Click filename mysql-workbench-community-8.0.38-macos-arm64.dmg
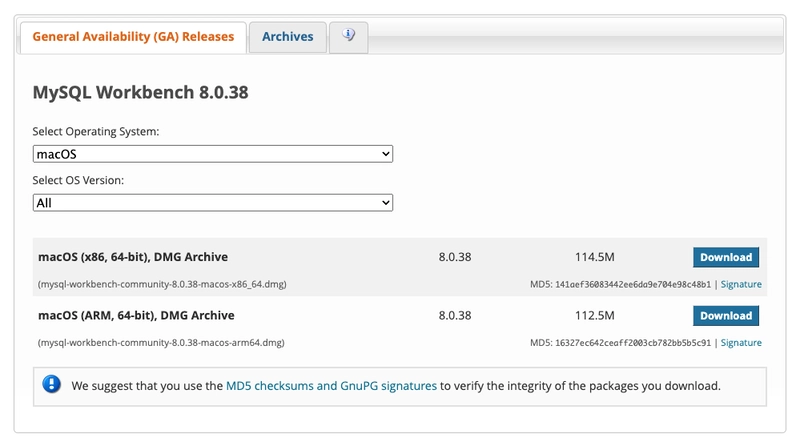 [161, 342]
